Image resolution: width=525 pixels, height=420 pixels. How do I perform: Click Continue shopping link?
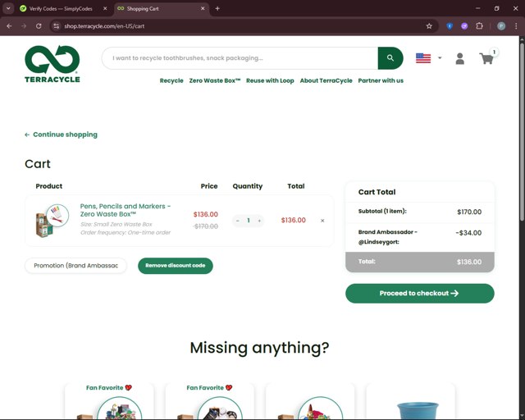tap(61, 135)
